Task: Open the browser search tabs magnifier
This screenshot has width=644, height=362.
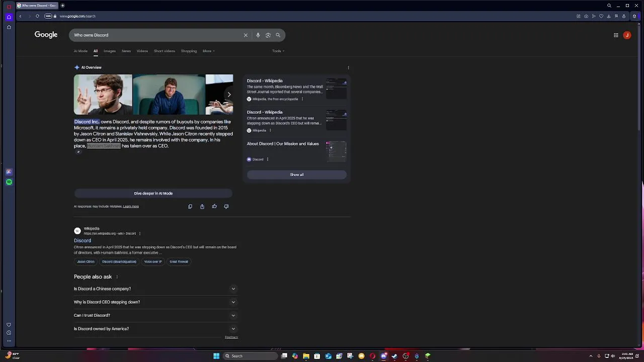Action: pyautogui.click(x=609, y=6)
